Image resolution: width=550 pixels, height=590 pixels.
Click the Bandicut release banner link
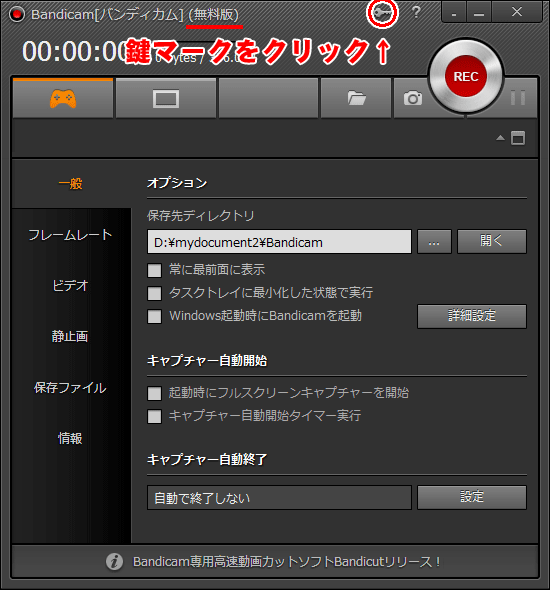click(287, 562)
